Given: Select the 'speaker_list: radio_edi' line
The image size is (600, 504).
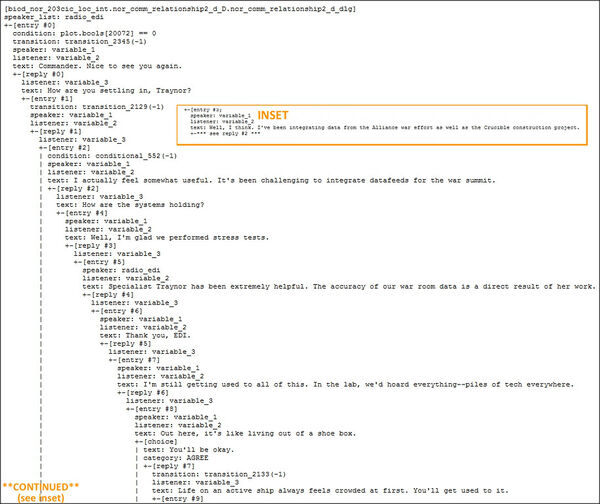Looking at the screenshot, I should tap(54, 17).
